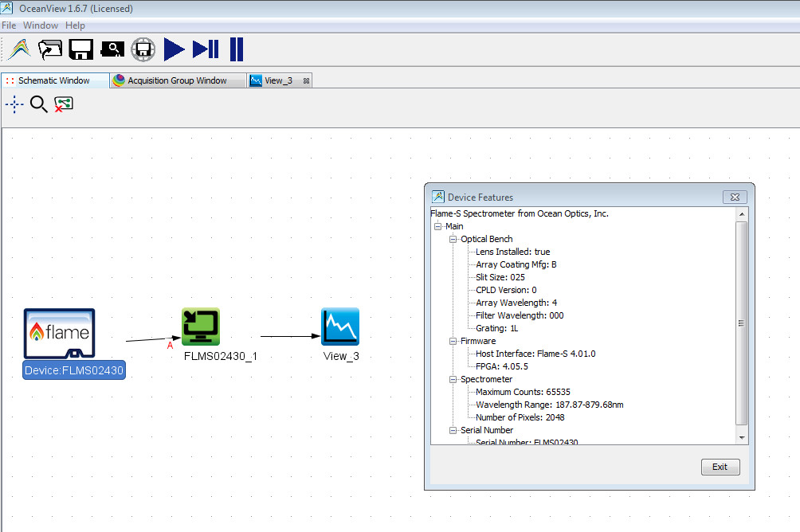Select the FLMS02430_1 acquisition node
The width and height of the screenshot is (800, 532).
coord(201,327)
